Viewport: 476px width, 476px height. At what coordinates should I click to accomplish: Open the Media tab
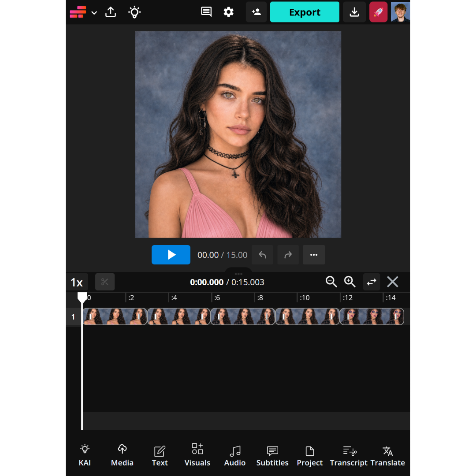122,455
